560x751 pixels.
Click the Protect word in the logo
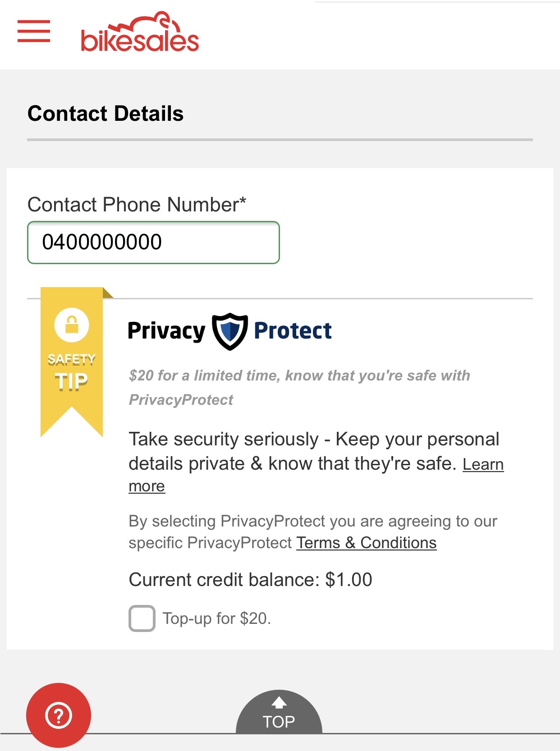[293, 330]
